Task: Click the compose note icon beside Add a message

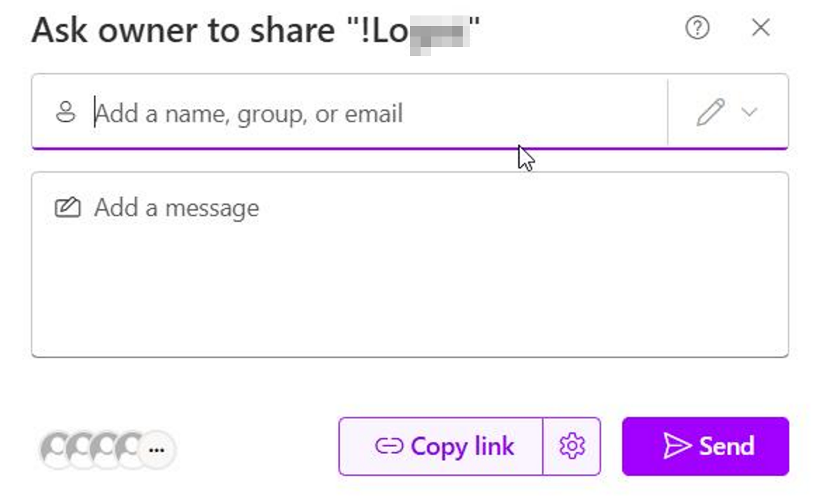Action: pos(67,208)
